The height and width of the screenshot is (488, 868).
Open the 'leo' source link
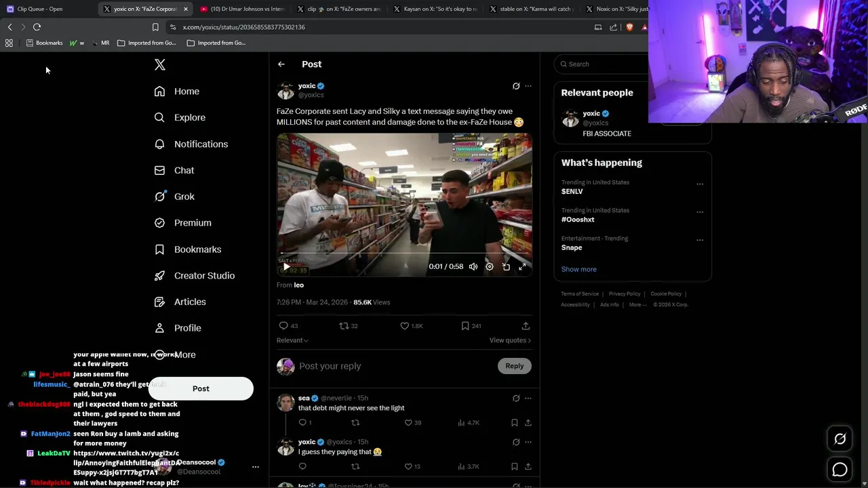[x=299, y=285]
